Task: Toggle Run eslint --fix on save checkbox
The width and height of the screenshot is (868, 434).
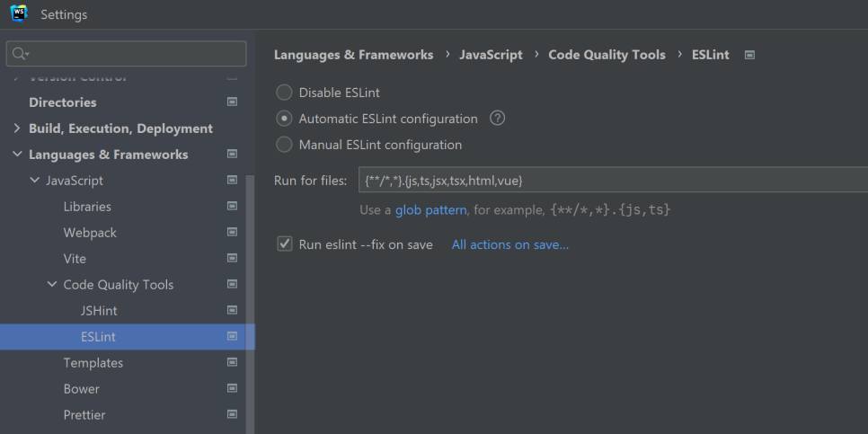Action: [x=285, y=244]
